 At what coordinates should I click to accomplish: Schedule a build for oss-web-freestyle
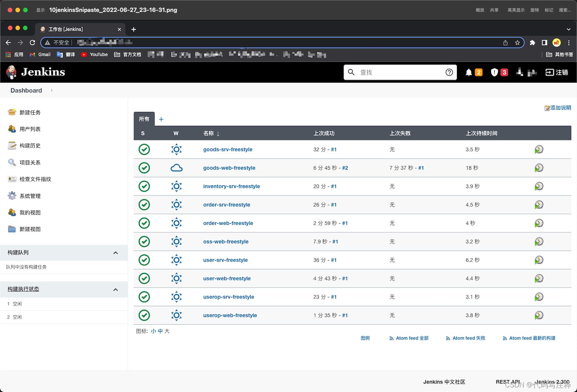[539, 242]
